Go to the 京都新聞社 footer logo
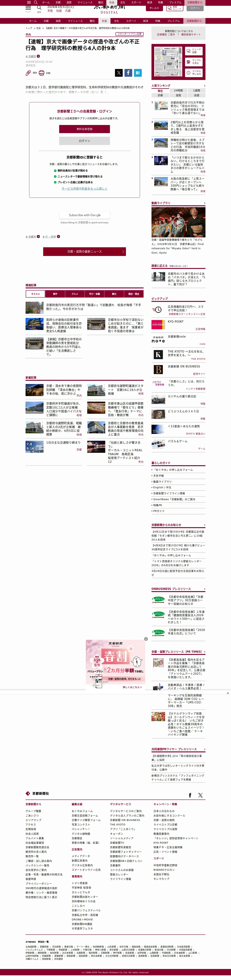Viewport: 231px width, 980px height. click(37, 794)
